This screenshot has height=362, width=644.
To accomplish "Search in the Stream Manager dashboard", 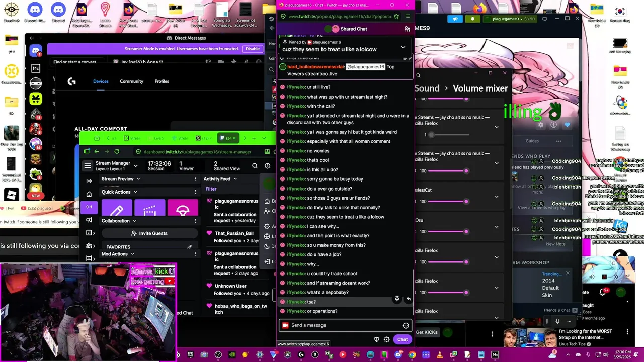I will pos(255,166).
